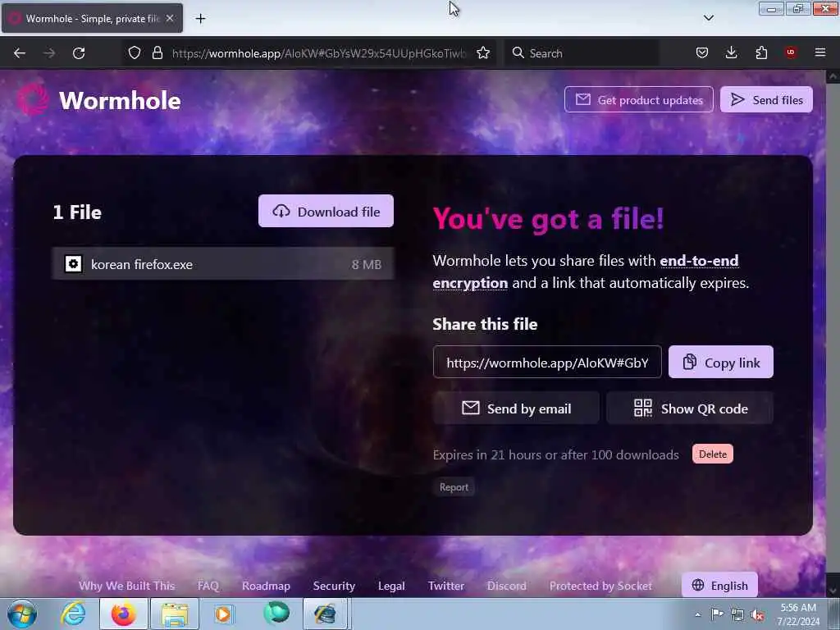Expand the list all tabs chevron

(708, 18)
